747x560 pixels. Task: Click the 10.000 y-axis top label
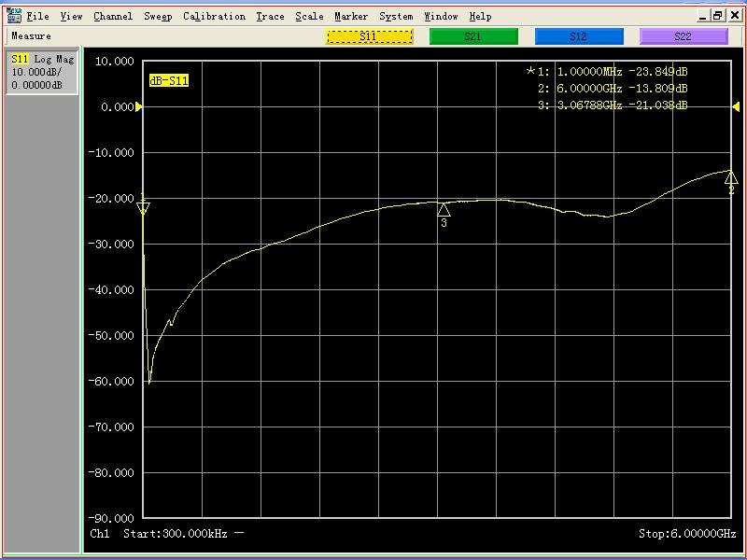pos(115,62)
